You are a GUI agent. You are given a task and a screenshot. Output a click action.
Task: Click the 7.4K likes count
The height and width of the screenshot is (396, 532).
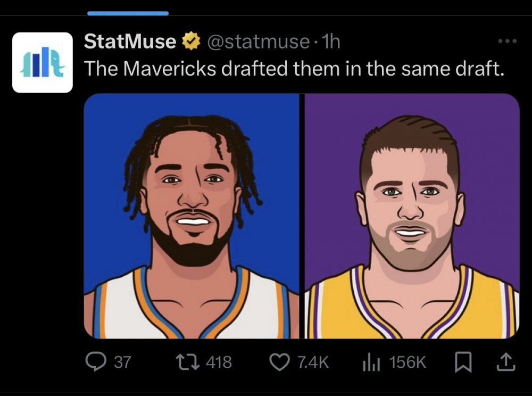click(x=313, y=362)
